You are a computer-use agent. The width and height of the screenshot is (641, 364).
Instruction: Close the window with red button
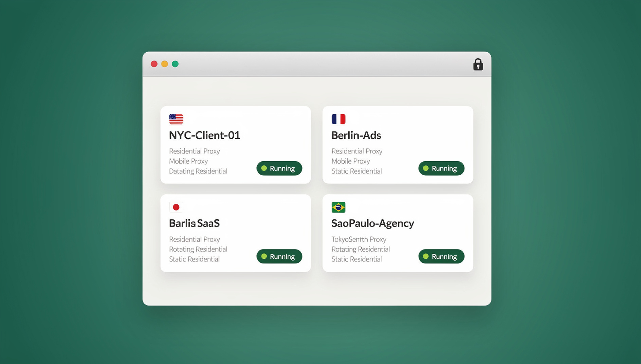[154, 64]
